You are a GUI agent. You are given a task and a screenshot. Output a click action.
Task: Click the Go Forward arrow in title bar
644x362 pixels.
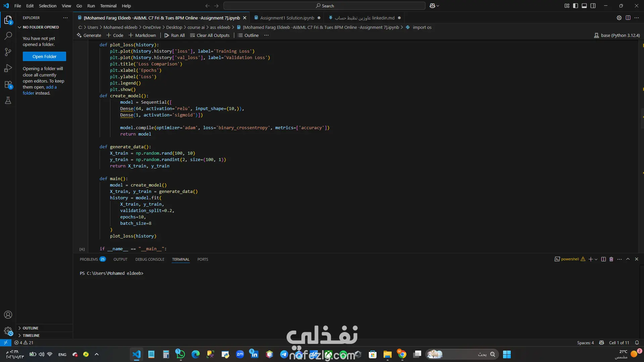216,6
